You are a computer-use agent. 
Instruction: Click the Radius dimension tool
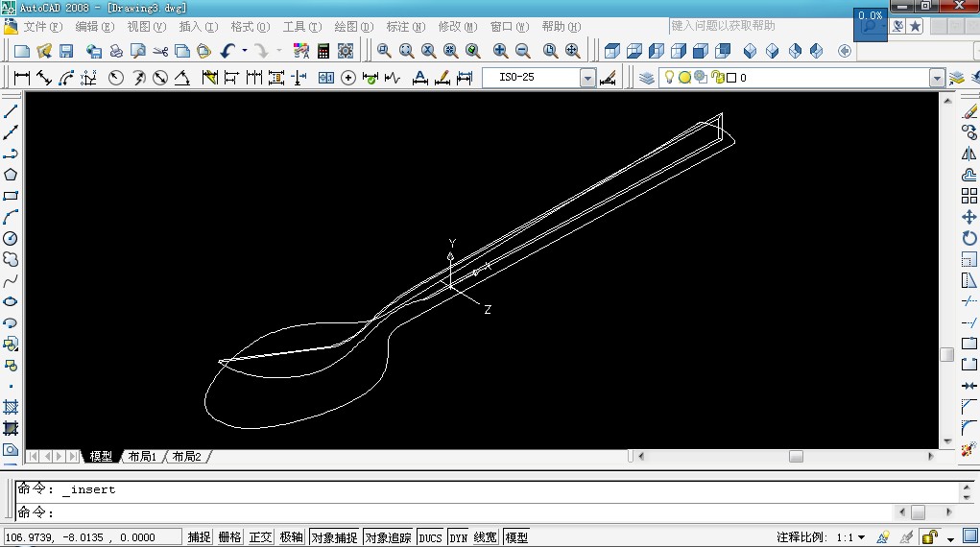pyautogui.click(x=115, y=78)
